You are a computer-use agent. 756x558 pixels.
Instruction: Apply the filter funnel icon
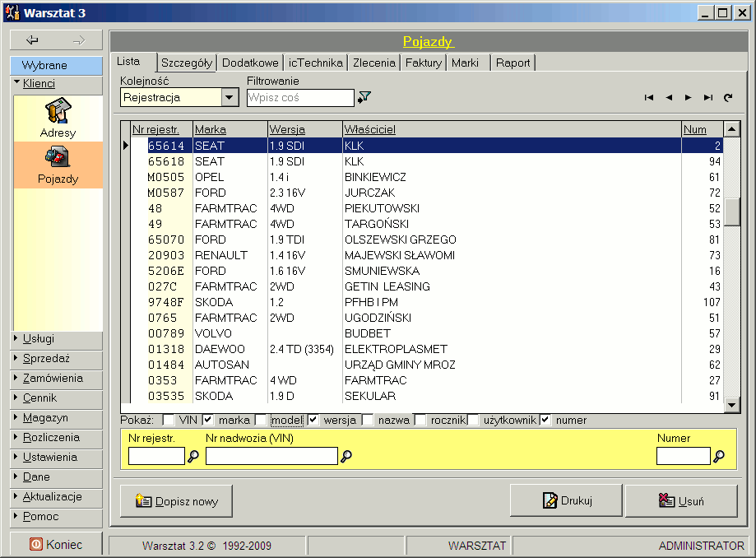[364, 97]
